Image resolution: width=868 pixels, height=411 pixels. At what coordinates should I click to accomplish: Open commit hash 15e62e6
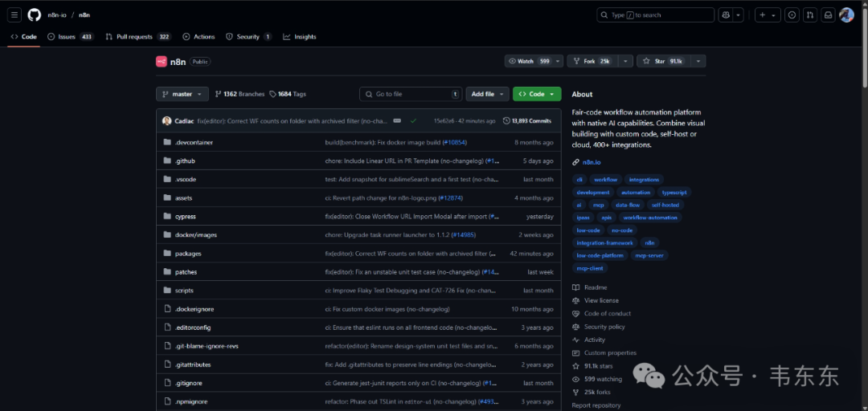(444, 120)
